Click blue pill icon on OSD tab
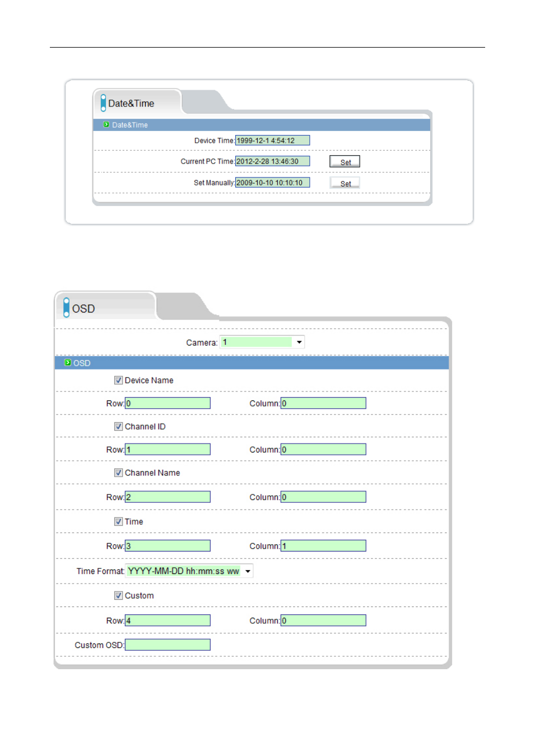The width and height of the screenshot is (535, 756). click(x=66, y=307)
